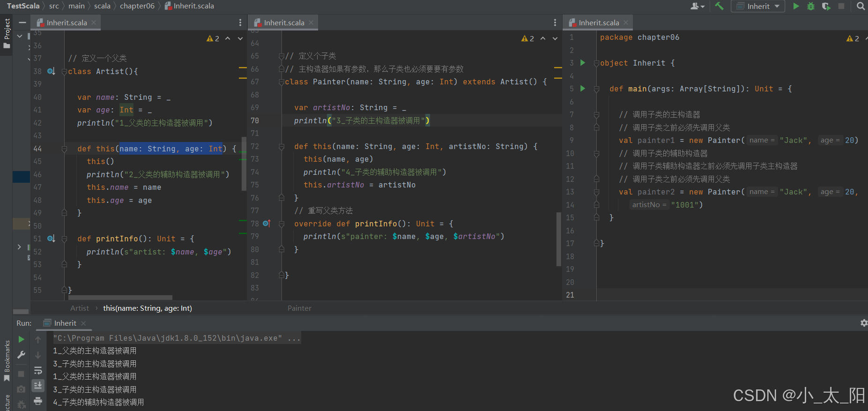
Task: Click middle editor vertical scrollbar thumb
Action: tap(558, 239)
